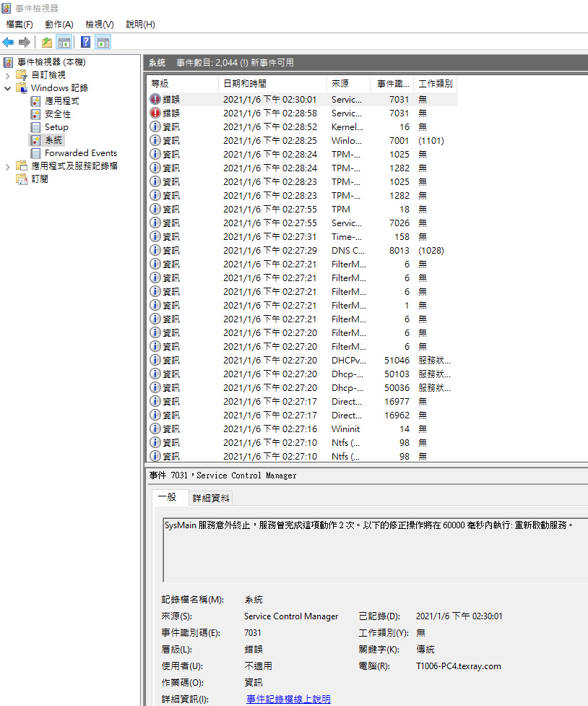The width and height of the screenshot is (588, 706).
Task: Switch to the 一般 tab
Action: 169,498
